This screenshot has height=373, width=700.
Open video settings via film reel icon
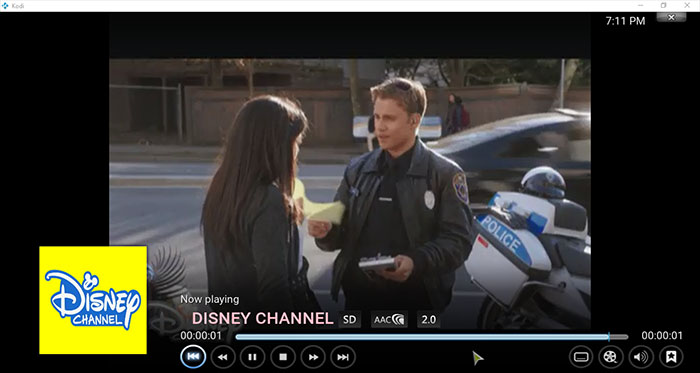click(x=610, y=357)
